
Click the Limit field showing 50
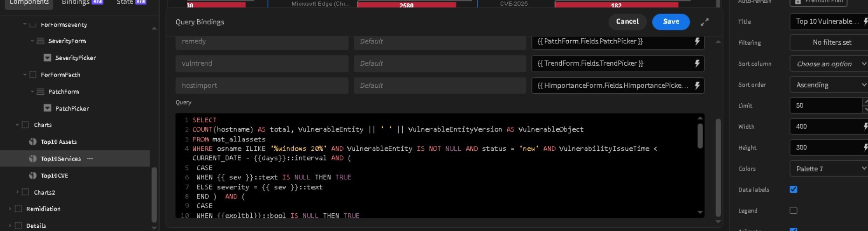pos(825,105)
